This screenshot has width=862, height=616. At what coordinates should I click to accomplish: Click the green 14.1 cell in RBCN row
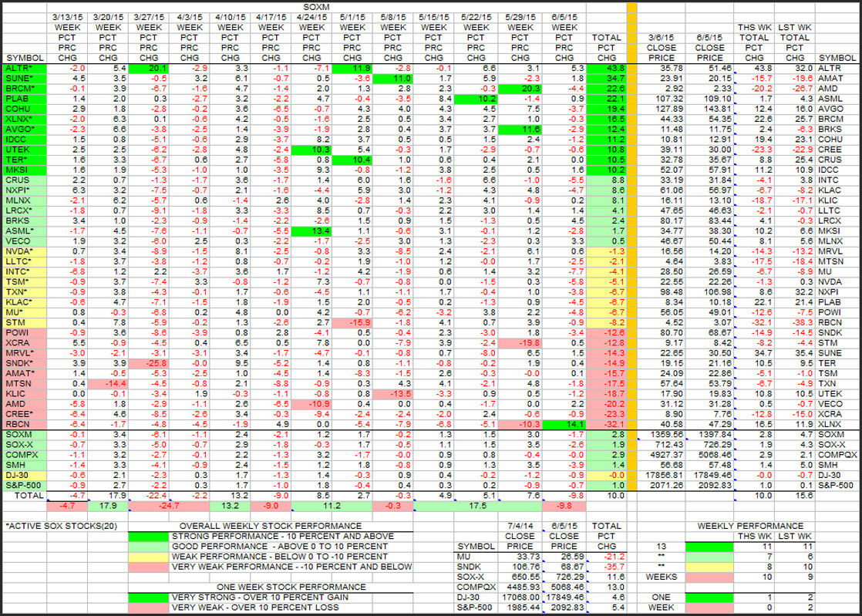(564, 424)
